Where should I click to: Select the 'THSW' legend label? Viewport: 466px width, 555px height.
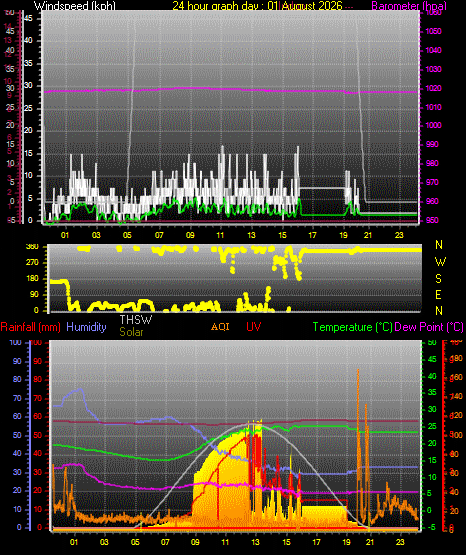click(136, 320)
